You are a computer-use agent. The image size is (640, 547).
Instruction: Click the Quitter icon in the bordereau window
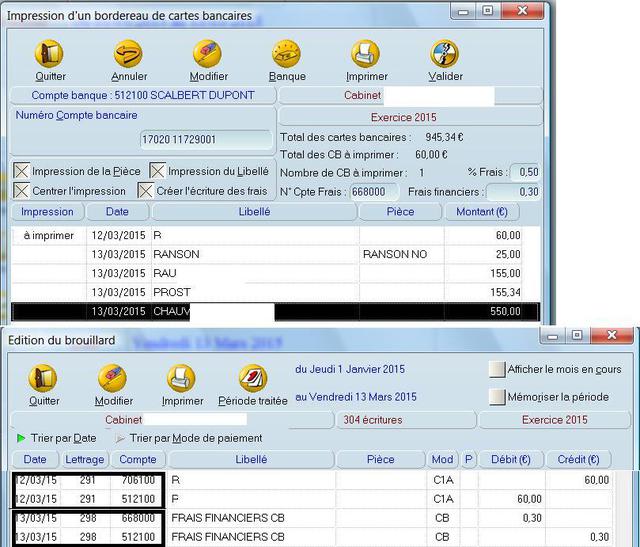point(49,54)
